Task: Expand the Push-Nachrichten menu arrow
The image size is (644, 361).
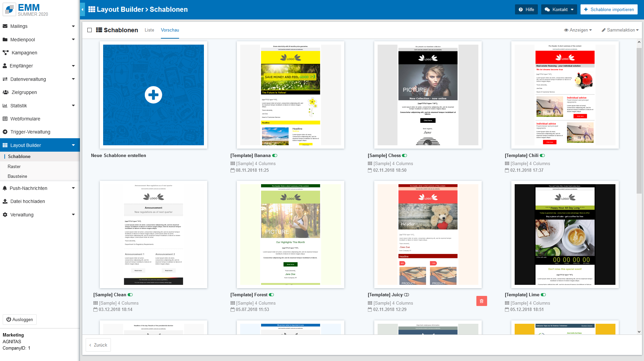Action: pyautogui.click(x=73, y=188)
